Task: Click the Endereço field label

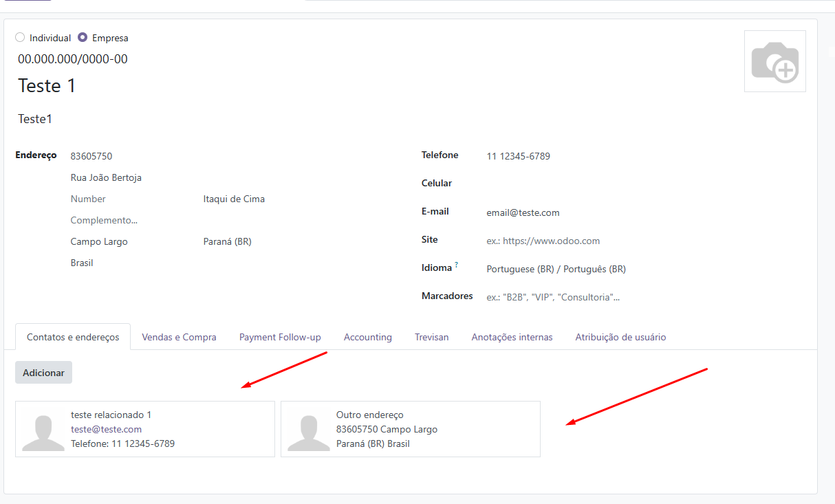Action: (x=36, y=155)
